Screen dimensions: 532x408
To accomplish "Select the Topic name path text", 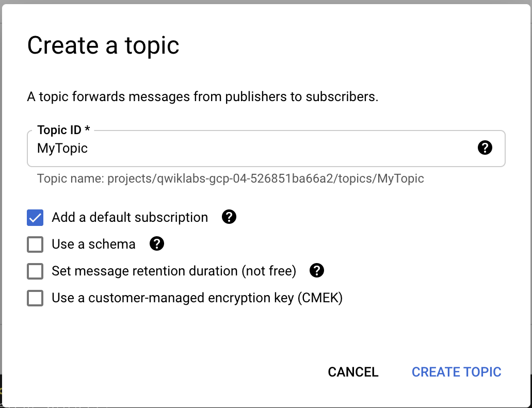I will click(230, 178).
